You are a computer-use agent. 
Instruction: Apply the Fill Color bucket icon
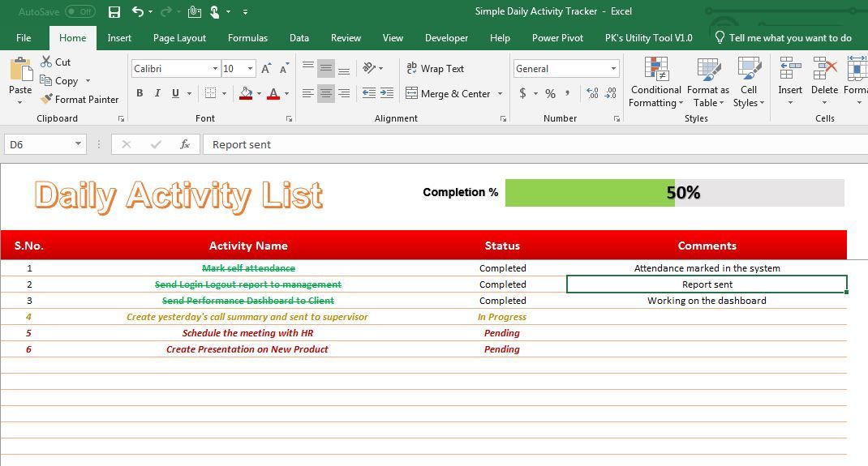(246, 93)
